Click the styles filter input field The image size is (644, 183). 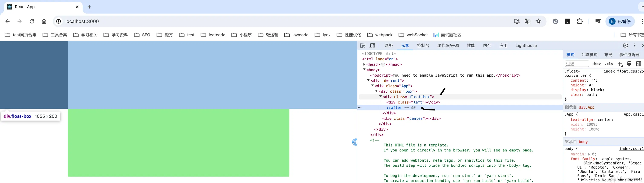coord(577,64)
